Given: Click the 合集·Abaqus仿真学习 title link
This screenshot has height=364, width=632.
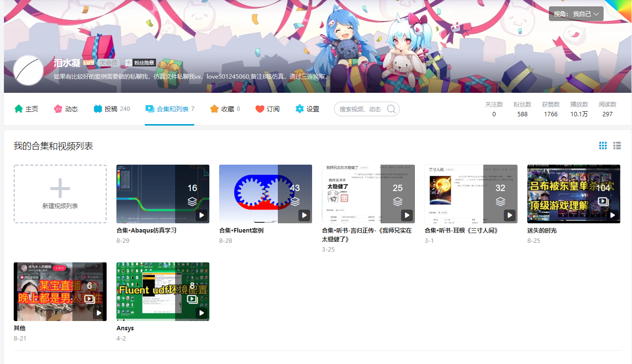Looking at the screenshot, I should [146, 230].
